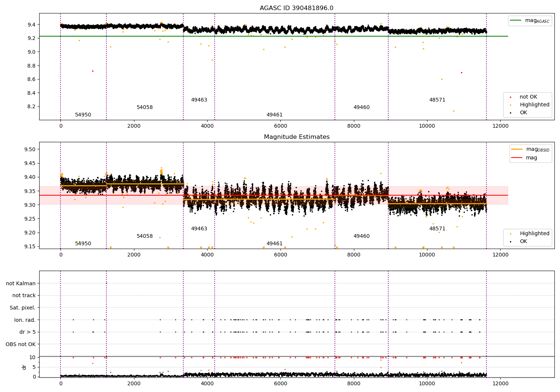Click the 12000 x-tick of bottom plot
This screenshot has height=392, width=560.
click(x=500, y=383)
